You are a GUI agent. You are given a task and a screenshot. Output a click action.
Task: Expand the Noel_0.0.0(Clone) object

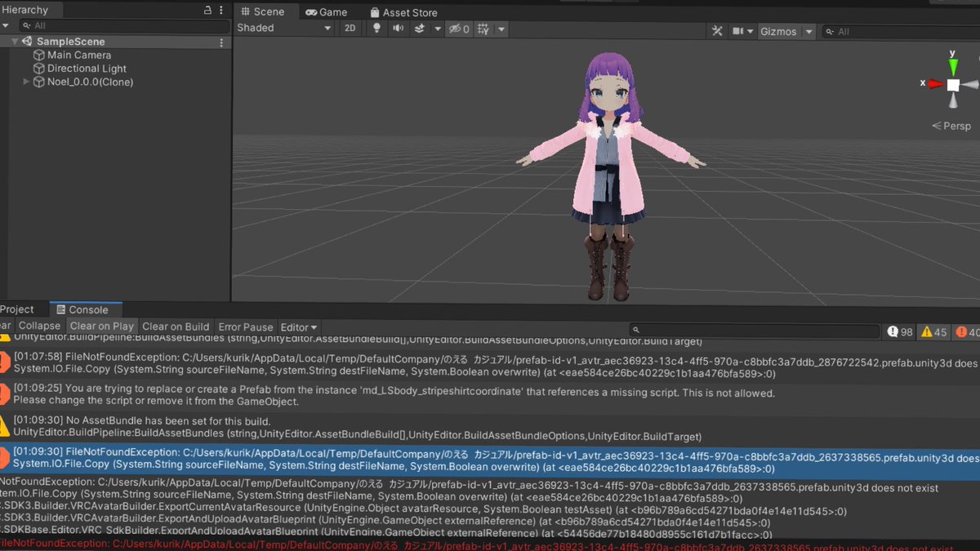26,82
